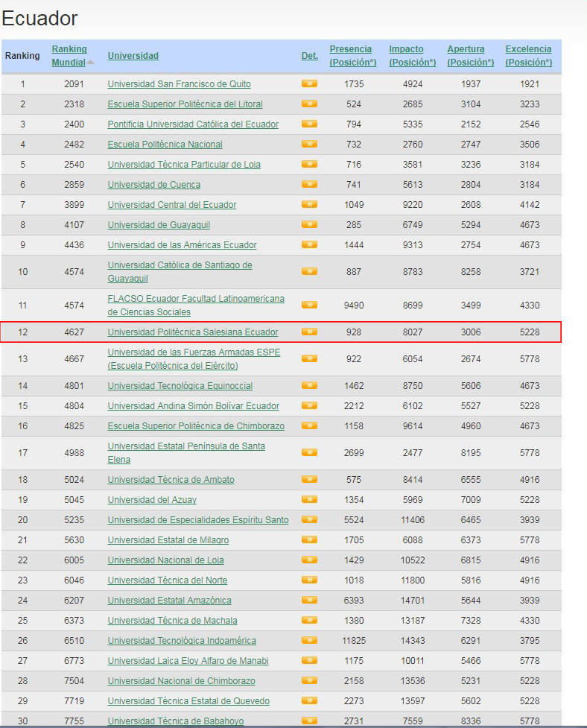587x728 pixels.
Task: Open details icon for Universidad de Cuenca
Action: 309,184
